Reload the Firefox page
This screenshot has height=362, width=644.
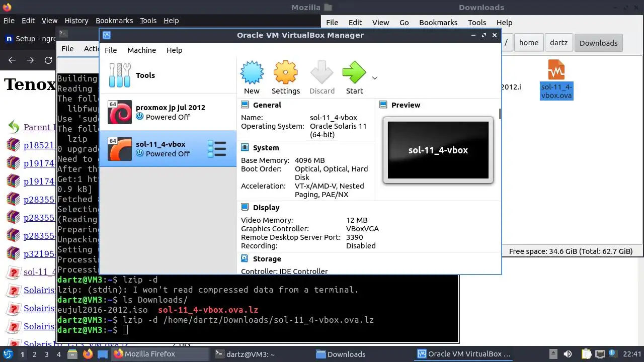[48, 60]
